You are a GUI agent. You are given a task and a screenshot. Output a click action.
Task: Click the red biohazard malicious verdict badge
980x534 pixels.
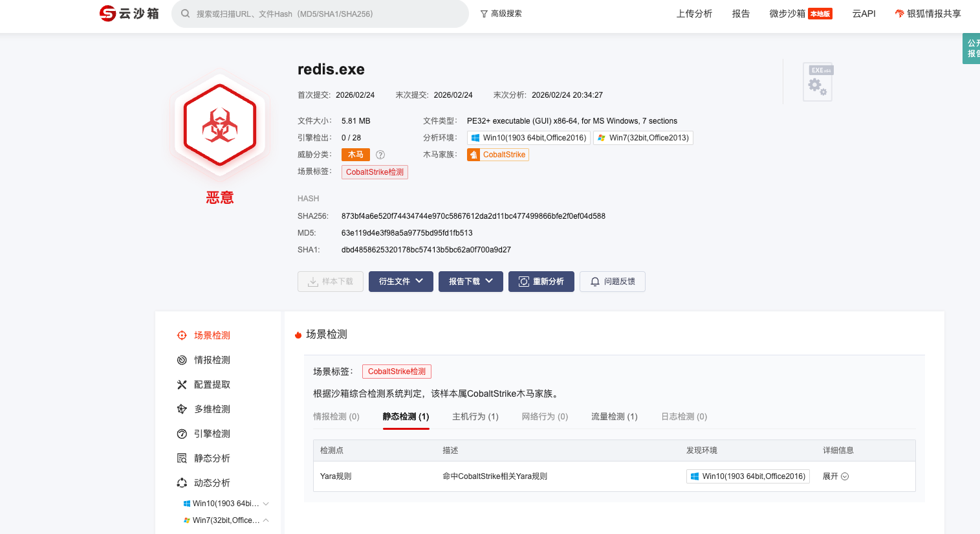point(220,124)
